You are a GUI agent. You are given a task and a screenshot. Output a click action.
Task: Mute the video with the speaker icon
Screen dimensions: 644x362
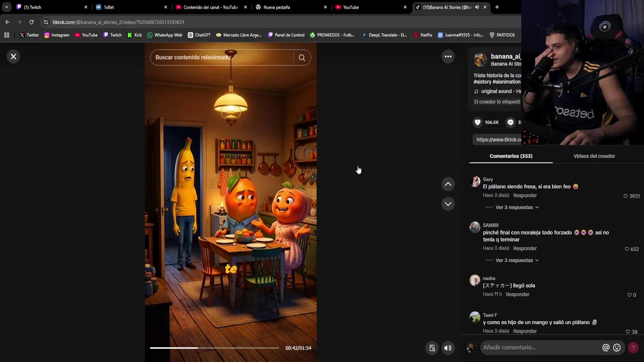pos(448,348)
